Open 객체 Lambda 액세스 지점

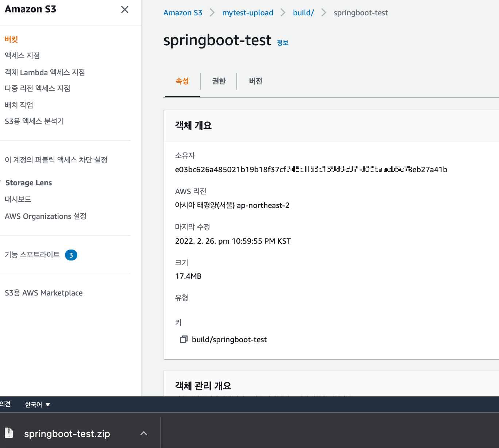[45, 72]
